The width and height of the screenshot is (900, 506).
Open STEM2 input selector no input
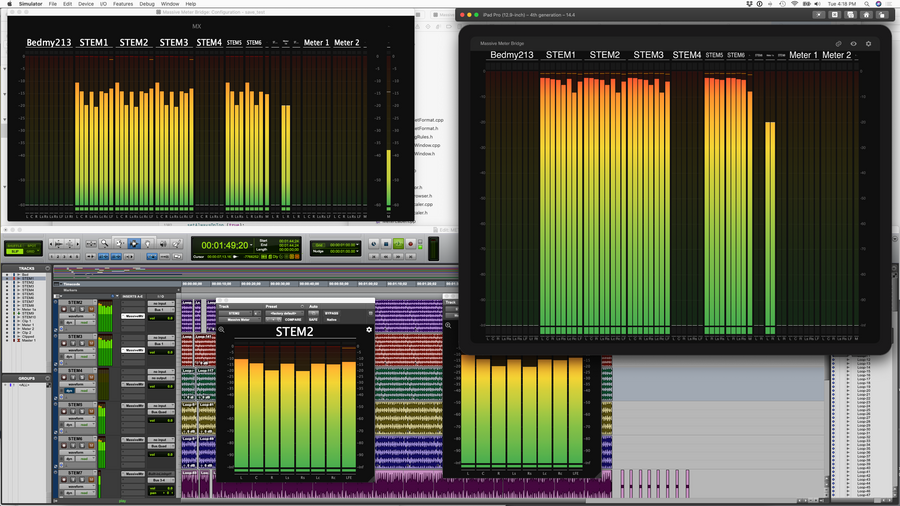[x=160, y=303]
